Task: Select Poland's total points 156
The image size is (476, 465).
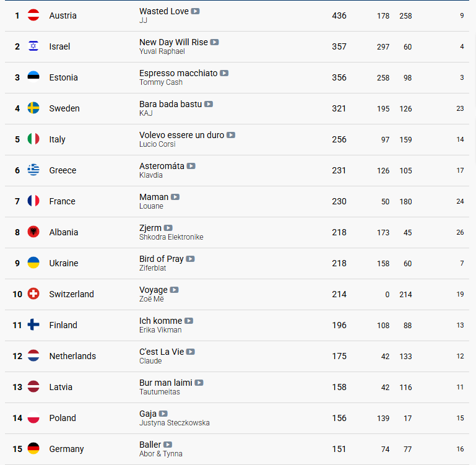Action: (x=339, y=418)
